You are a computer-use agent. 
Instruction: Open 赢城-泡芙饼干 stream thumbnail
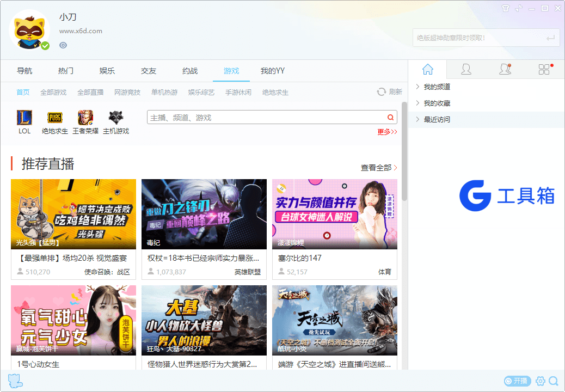[x=73, y=320]
